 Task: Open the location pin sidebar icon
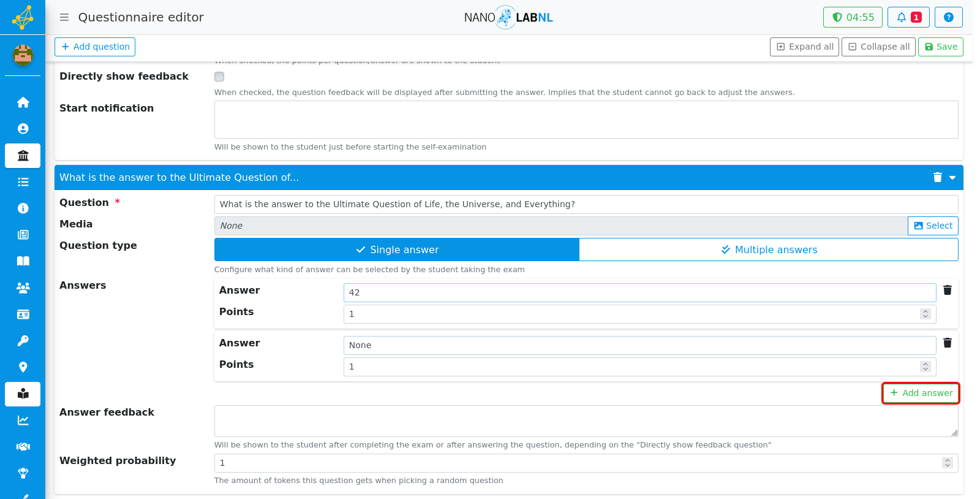coord(23,367)
